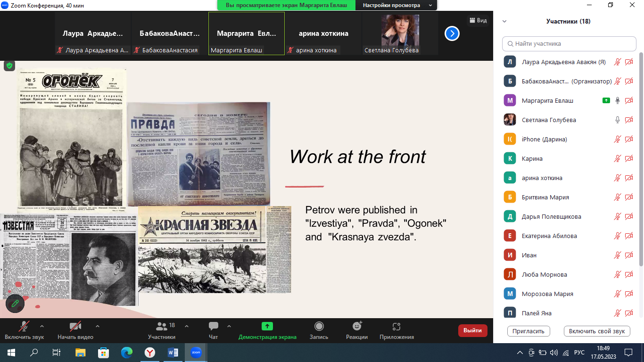
Task: Open Microsoft Word from the taskbar
Action: 173,352
